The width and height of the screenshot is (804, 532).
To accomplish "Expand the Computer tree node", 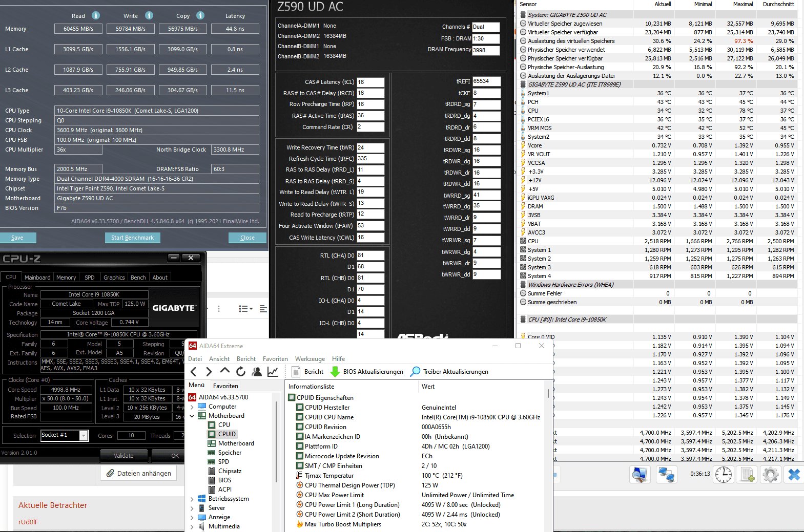I will point(192,407).
